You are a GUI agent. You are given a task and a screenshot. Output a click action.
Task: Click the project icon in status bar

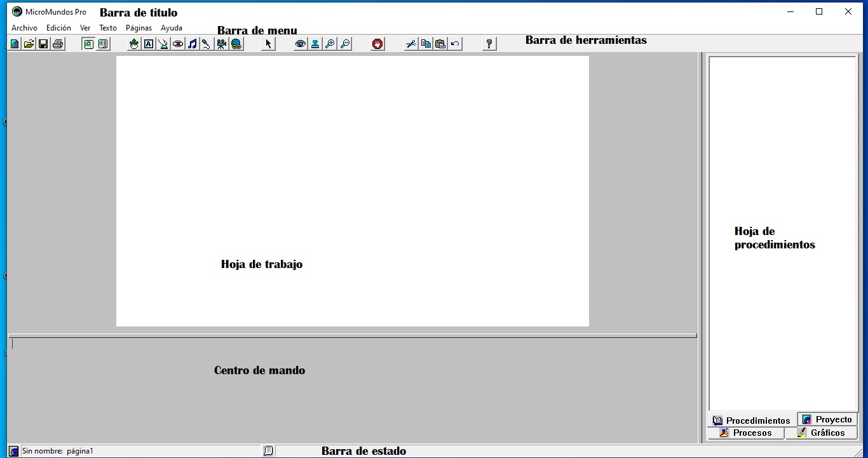pyautogui.click(x=14, y=451)
